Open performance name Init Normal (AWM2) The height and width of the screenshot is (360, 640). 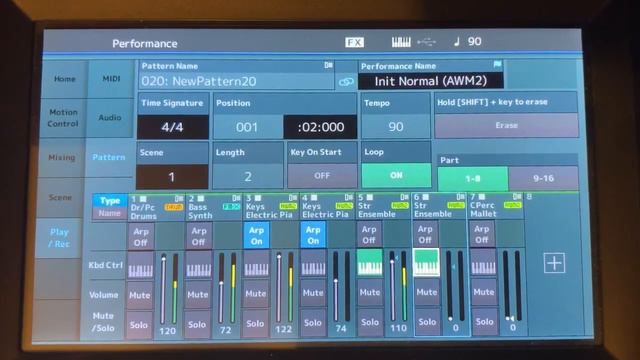coord(431,81)
